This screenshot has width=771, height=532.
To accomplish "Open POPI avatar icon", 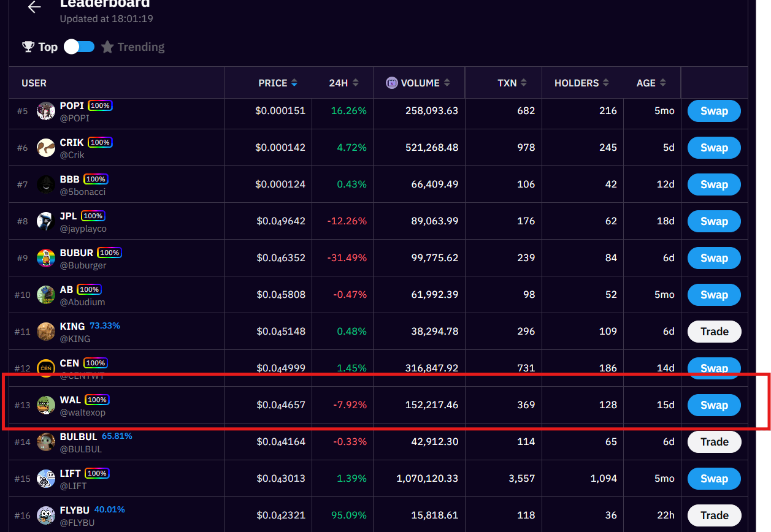I will (x=46, y=111).
